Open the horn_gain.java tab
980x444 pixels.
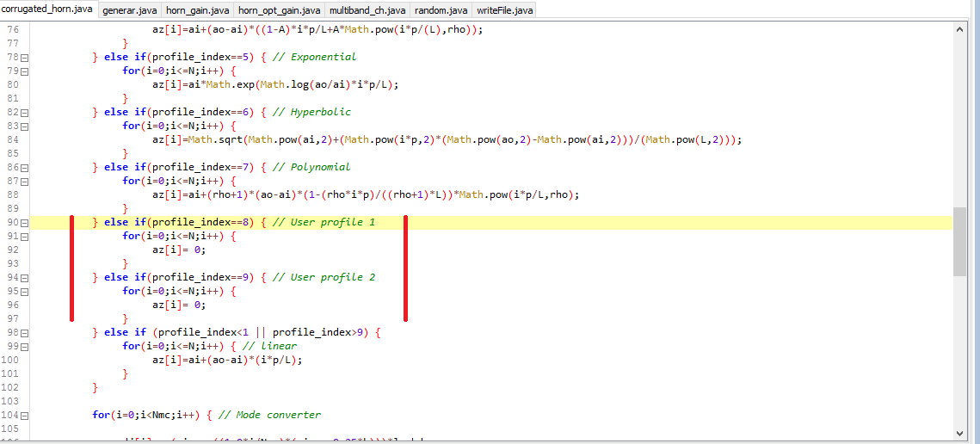[199, 10]
